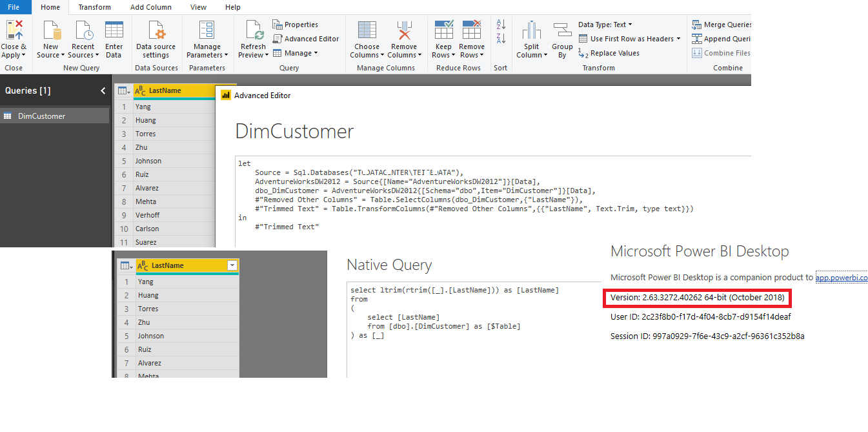
Task: Click the Session ID text
Action: pyautogui.click(x=707, y=336)
